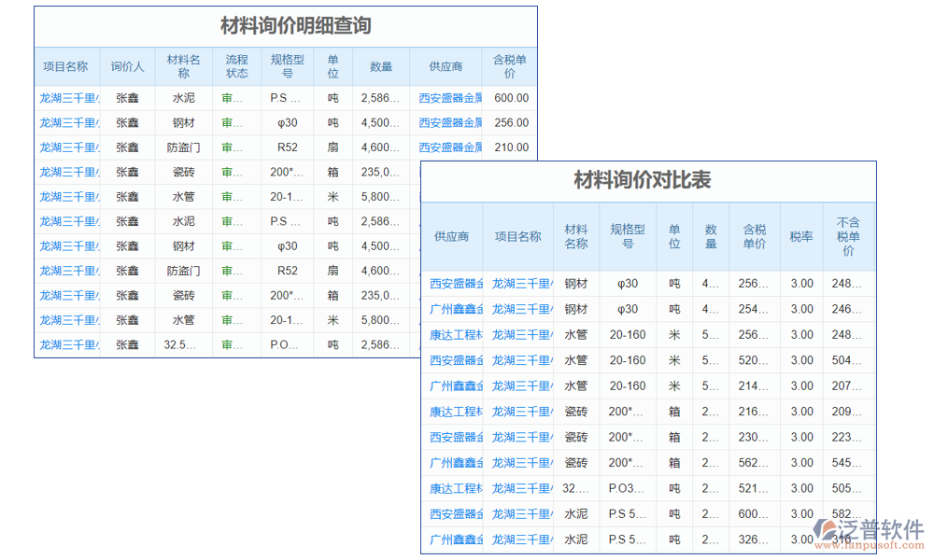Open the 康达工程 supplier link in the P.O3 row
Image resolution: width=934 pixels, height=560 pixels.
[456, 488]
